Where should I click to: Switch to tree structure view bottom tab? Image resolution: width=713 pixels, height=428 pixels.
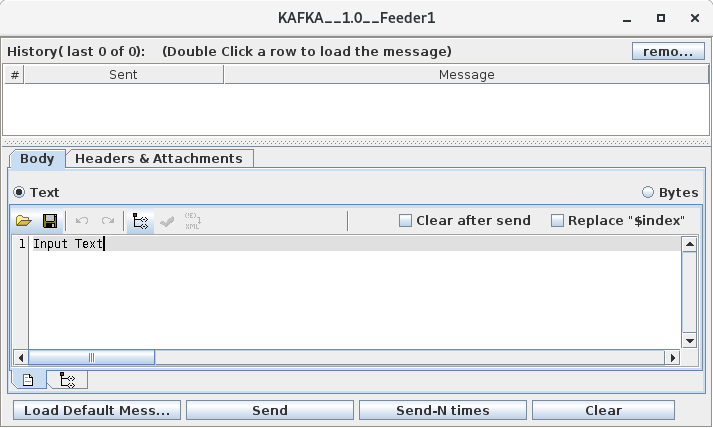(67, 380)
